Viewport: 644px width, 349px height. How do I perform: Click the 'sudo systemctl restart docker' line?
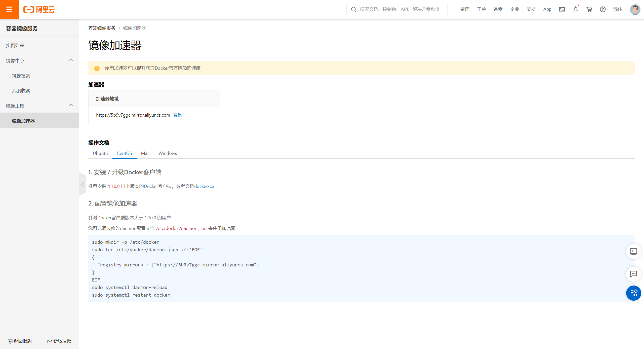click(x=131, y=295)
